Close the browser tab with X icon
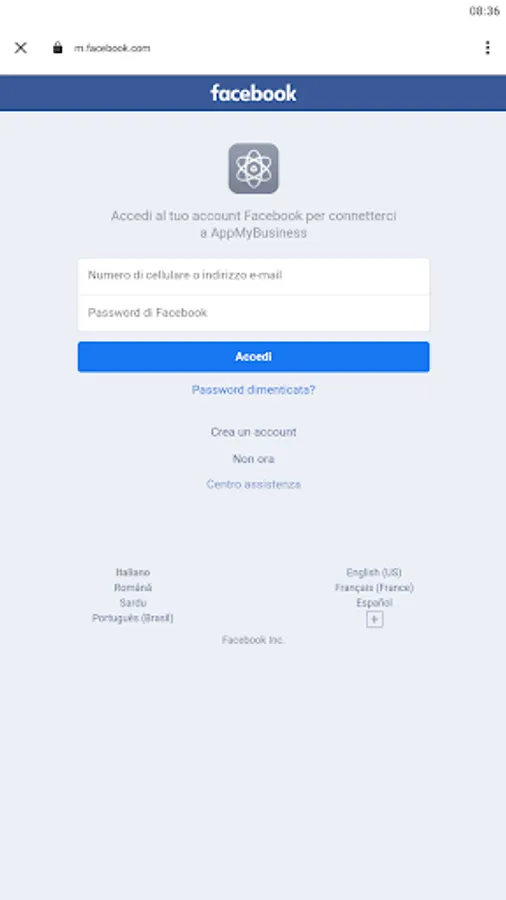 21,48
